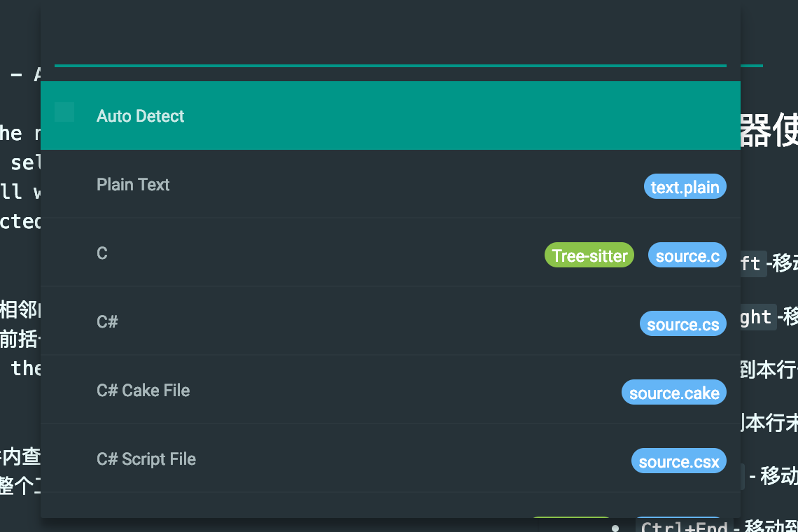
Task: Click the 'ft' code snippet behind the list
Action: [x=752, y=263]
